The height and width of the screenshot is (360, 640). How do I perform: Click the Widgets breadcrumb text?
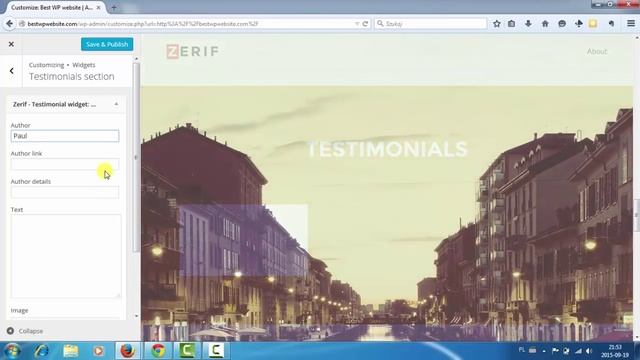[84, 65]
